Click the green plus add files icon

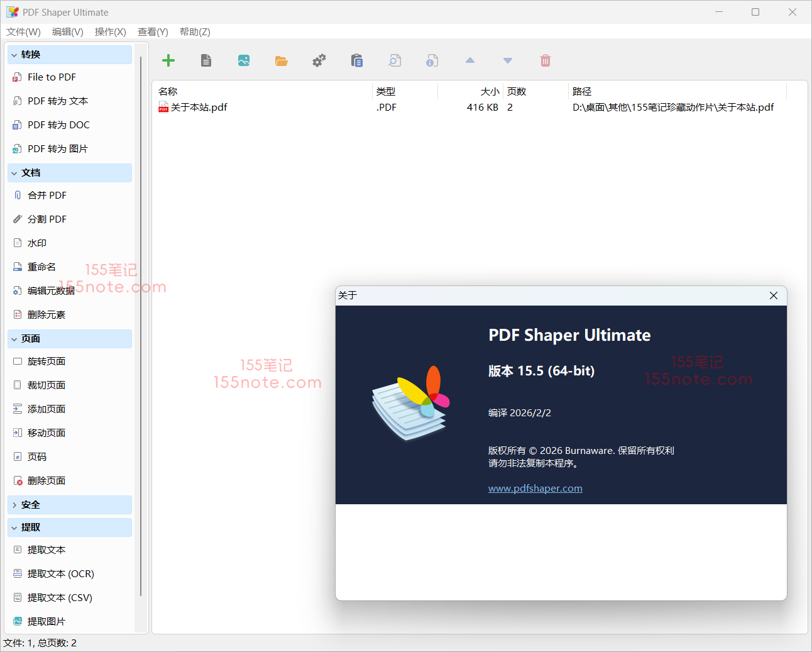[168, 60]
